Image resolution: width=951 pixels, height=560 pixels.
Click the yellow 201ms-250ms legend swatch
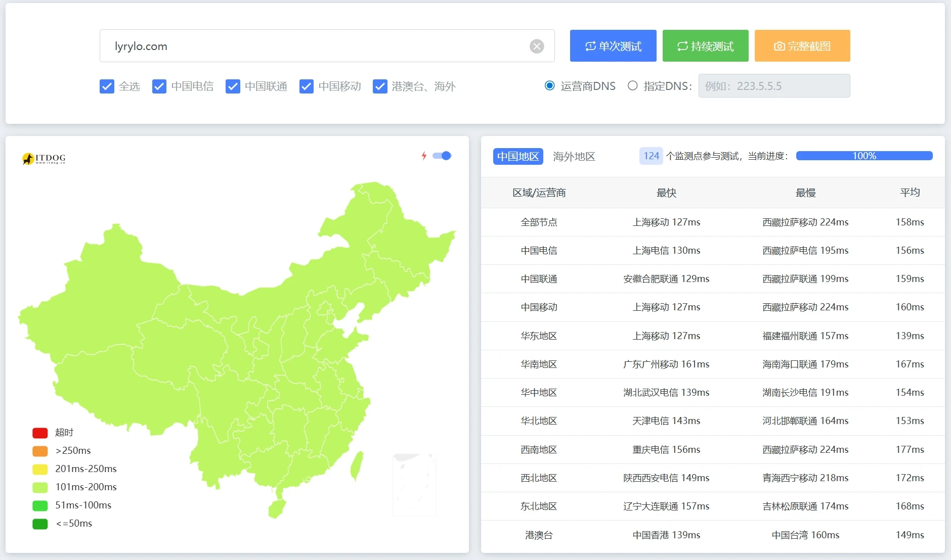click(40, 469)
